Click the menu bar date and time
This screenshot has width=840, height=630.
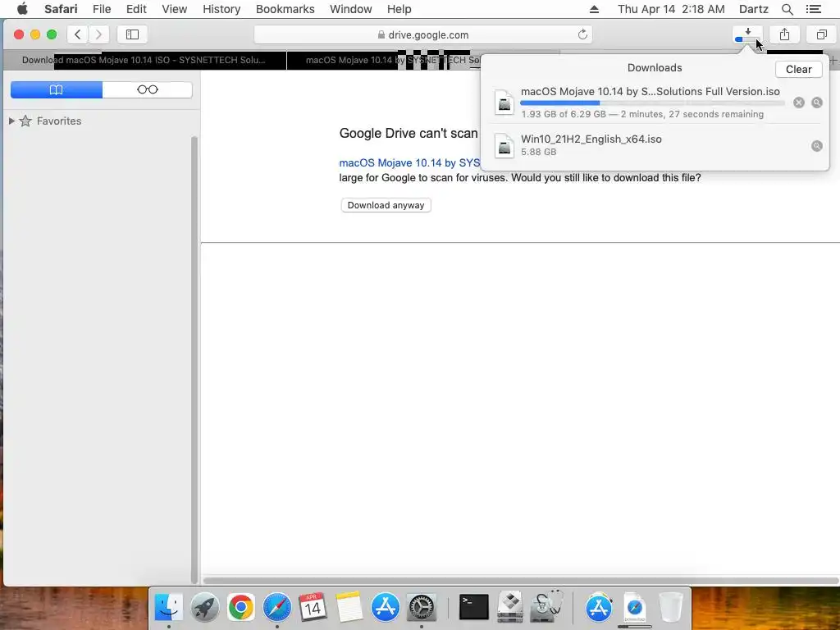671,9
